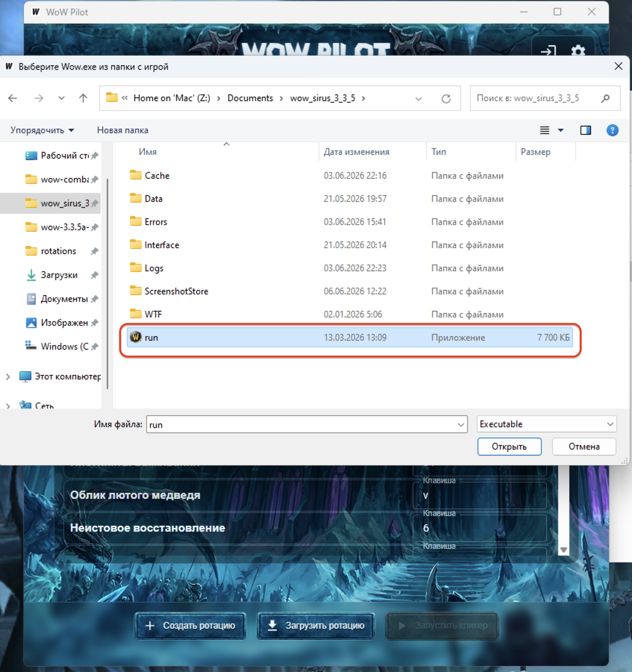Sort files by Дата изменения column
The height and width of the screenshot is (672, 632).
tap(356, 152)
